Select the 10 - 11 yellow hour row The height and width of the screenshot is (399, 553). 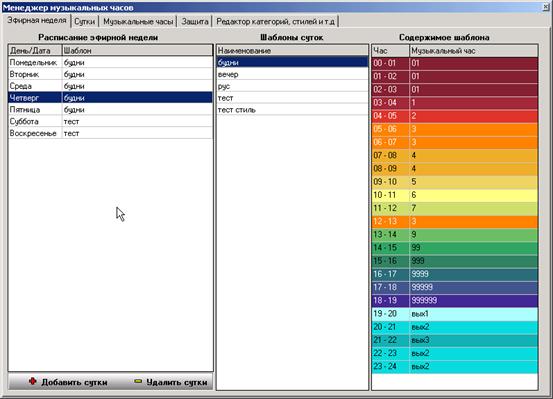pos(455,195)
